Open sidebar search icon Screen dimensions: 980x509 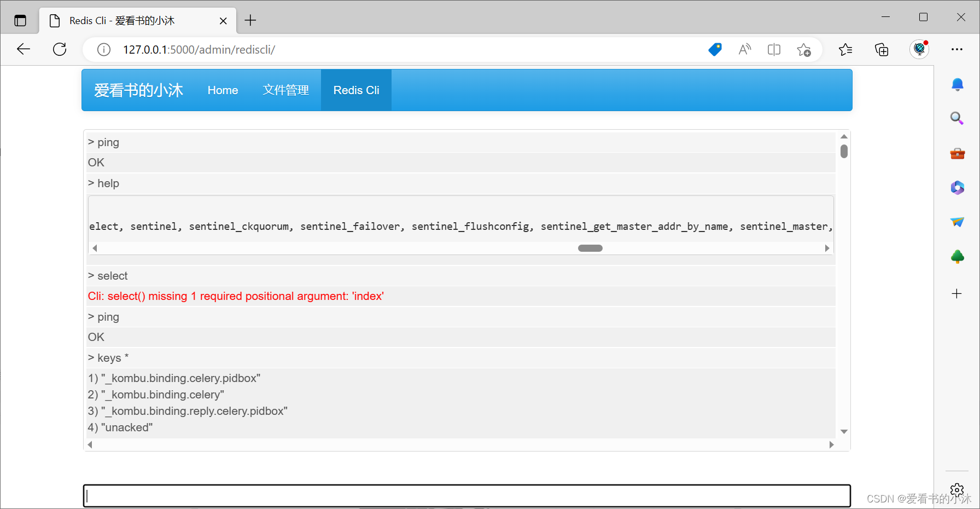click(957, 118)
